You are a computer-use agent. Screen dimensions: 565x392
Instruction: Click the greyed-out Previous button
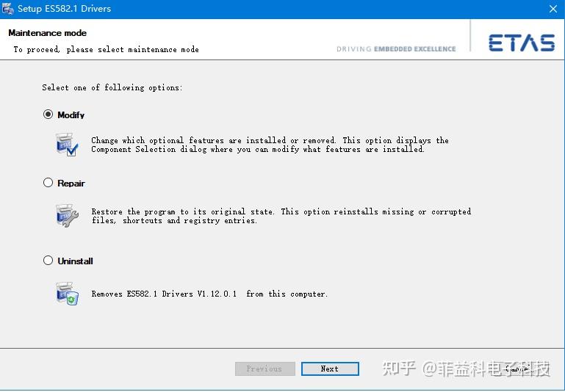(264, 369)
